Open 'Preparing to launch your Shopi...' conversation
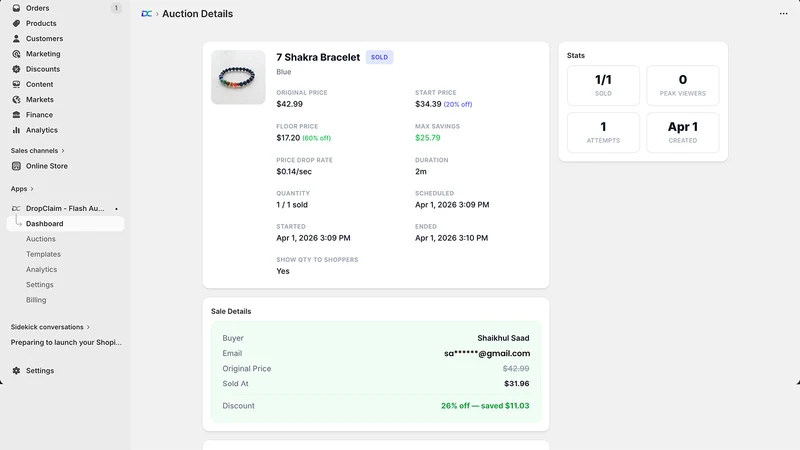The image size is (800, 450). tap(66, 342)
